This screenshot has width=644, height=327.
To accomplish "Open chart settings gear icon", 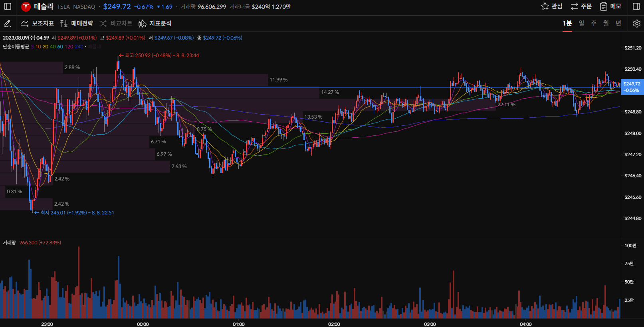I will click(636, 24).
